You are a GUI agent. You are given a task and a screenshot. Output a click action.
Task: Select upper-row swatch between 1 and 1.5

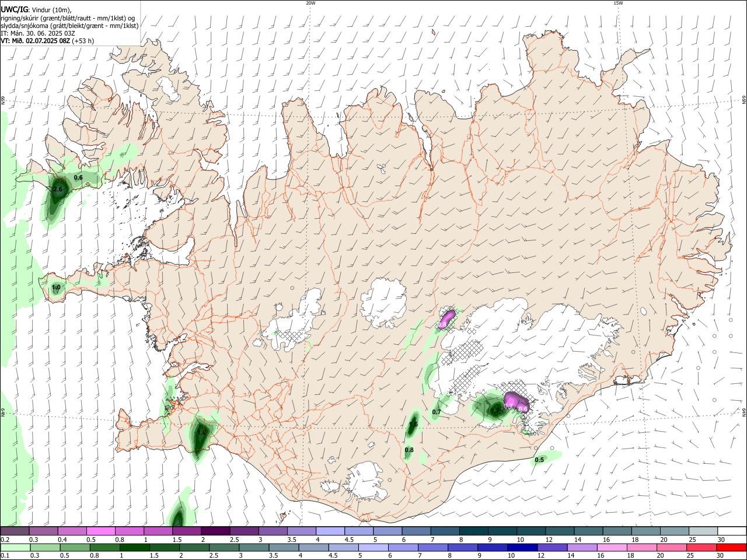tap(158, 531)
